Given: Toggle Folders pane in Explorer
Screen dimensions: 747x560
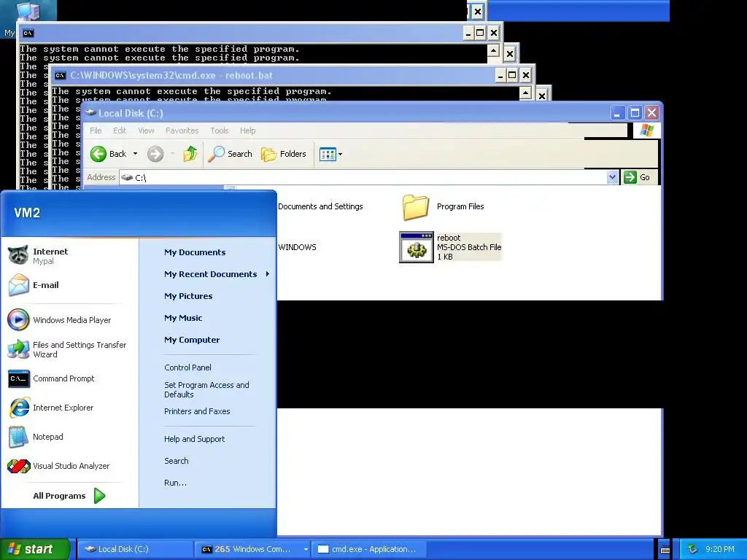Looking at the screenshot, I should point(284,154).
